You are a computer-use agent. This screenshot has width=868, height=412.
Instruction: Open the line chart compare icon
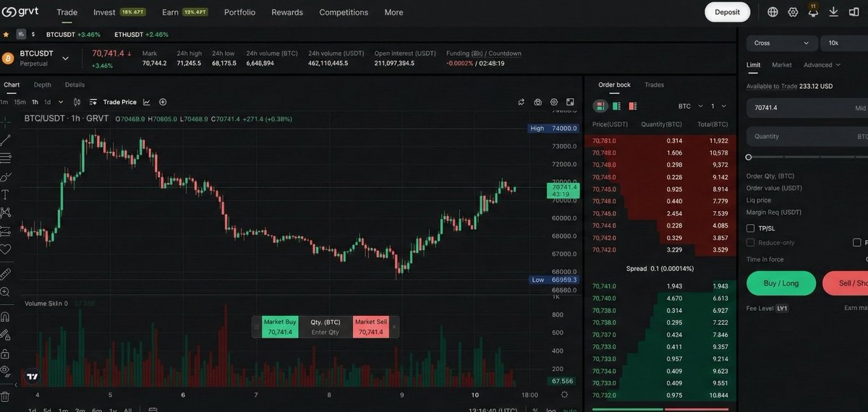[147, 102]
